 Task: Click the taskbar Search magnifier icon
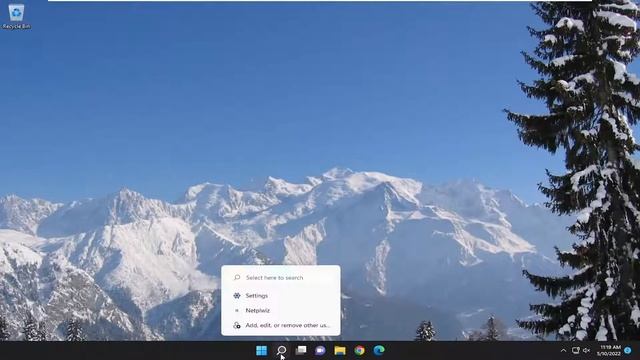281,350
